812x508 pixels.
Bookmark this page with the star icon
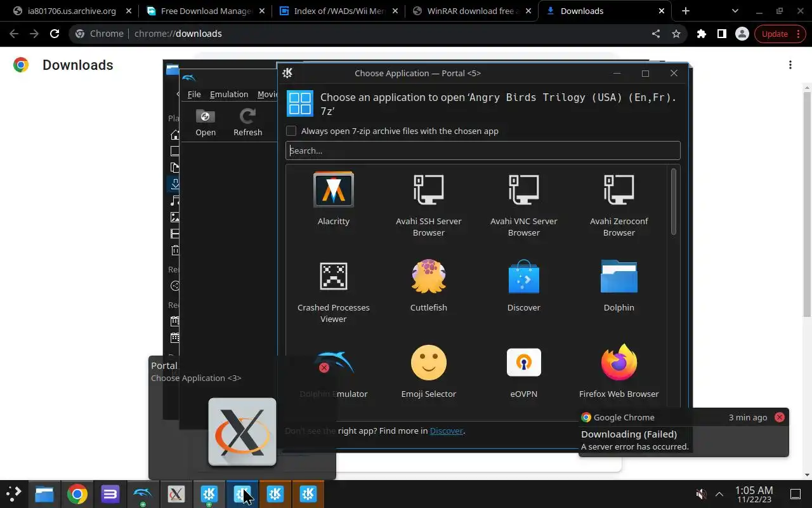tap(676, 34)
